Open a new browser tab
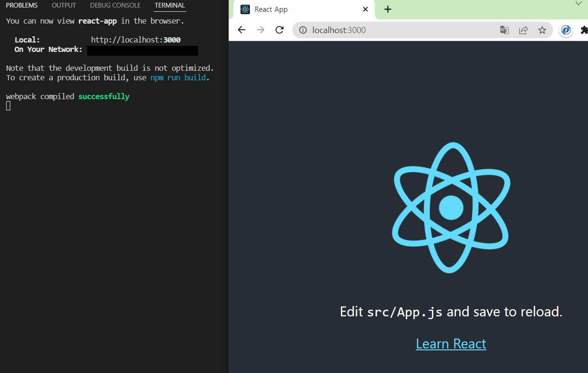The height and width of the screenshot is (373, 588). click(x=388, y=9)
